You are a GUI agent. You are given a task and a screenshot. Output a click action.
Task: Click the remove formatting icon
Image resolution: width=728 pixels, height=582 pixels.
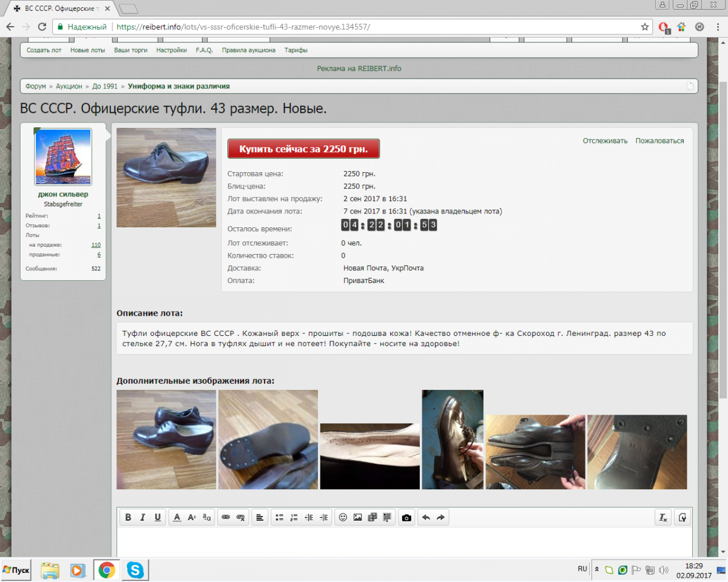663,517
